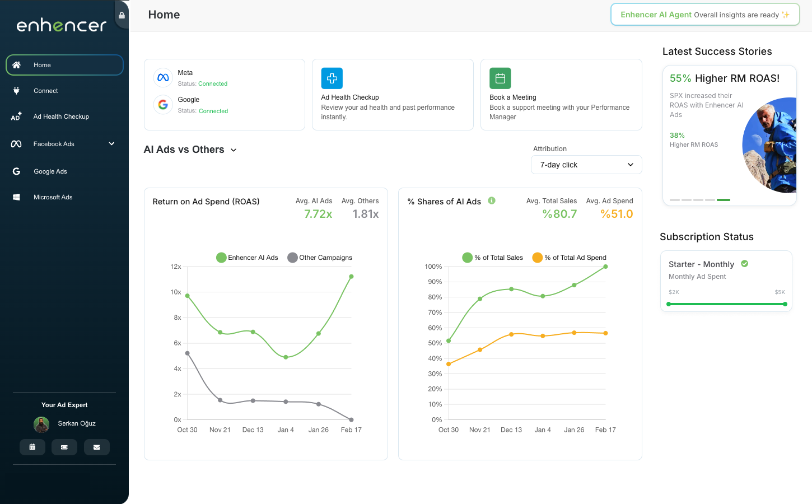Click the calendar icon under Your Ad Expert
This screenshot has width=812, height=504.
(x=32, y=447)
